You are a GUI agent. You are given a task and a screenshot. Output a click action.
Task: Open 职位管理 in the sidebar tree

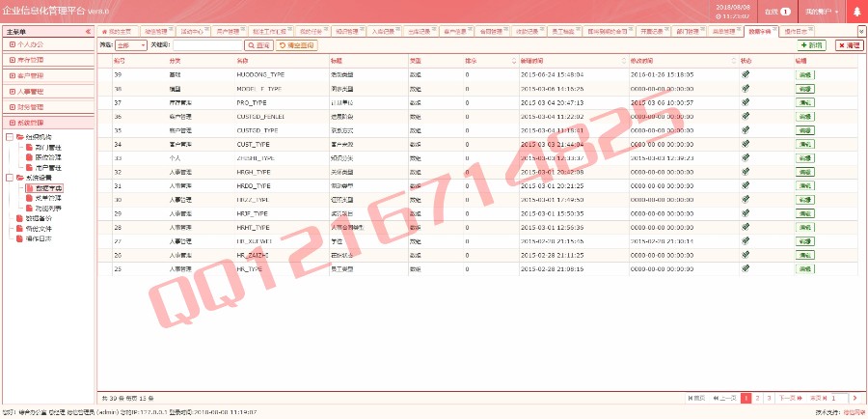pos(48,157)
